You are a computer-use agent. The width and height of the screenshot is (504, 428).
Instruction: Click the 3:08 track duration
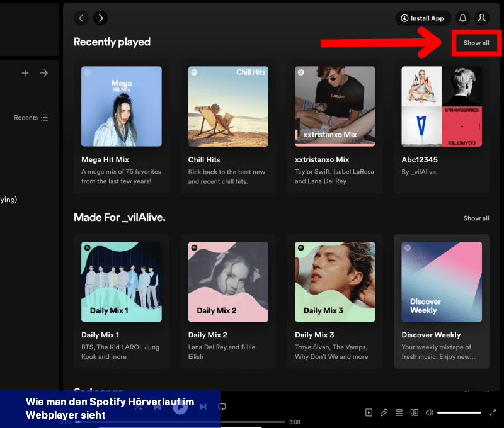(294, 422)
